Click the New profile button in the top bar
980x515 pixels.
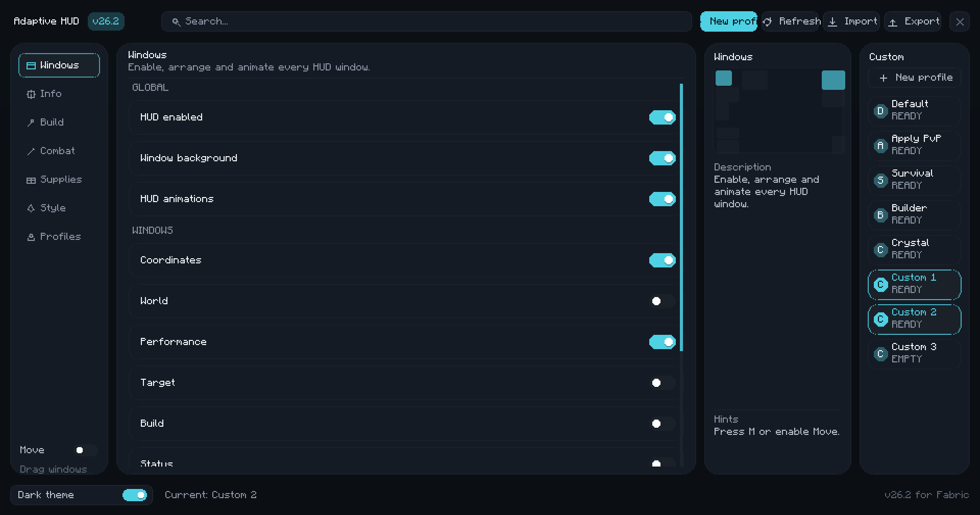(x=729, y=21)
